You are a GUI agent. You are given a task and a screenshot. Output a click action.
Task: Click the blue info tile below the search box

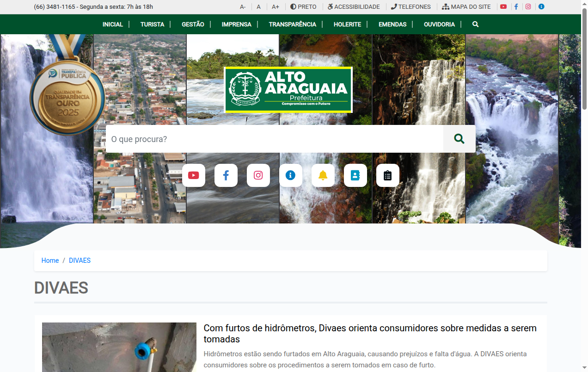[x=291, y=175]
